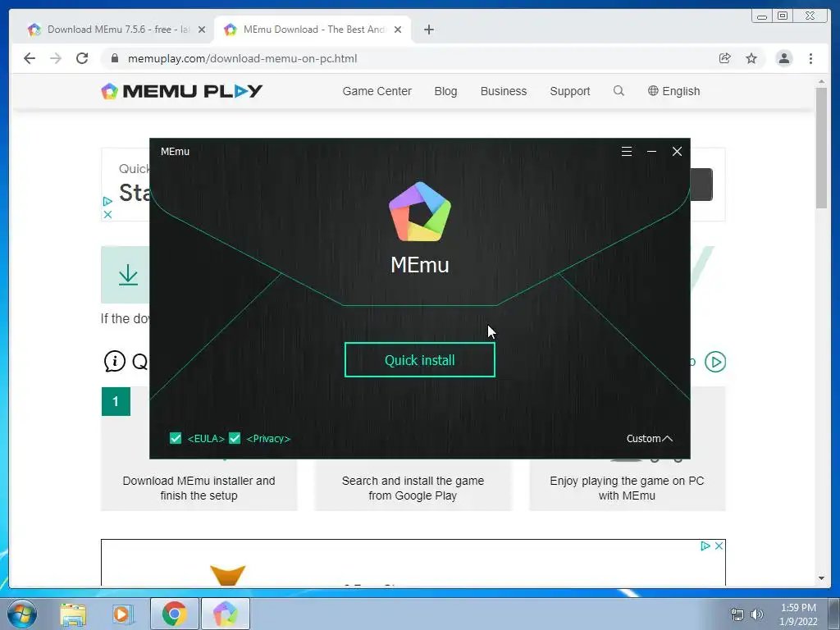Close the MEmu Download tab
The height and width of the screenshot is (630, 840).
coord(398,30)
